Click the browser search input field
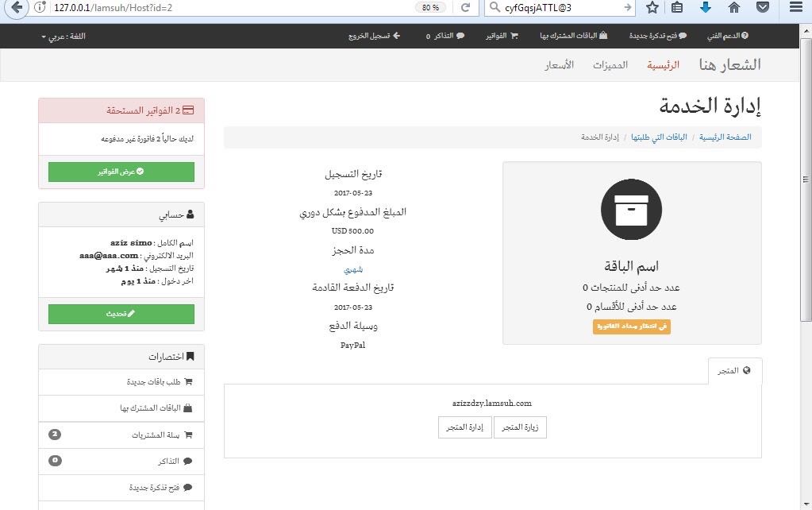Viewport: 812px width, 510px height. (564, 8)
